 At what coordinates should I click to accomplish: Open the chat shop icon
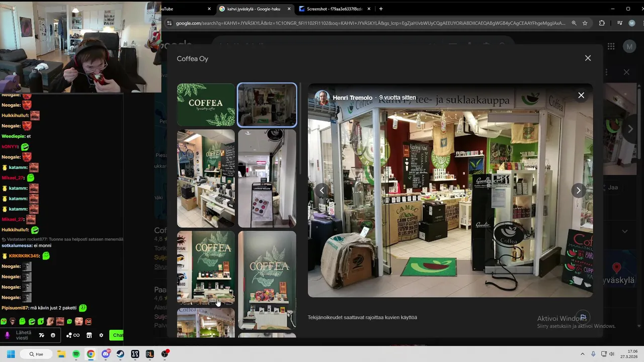89,335
